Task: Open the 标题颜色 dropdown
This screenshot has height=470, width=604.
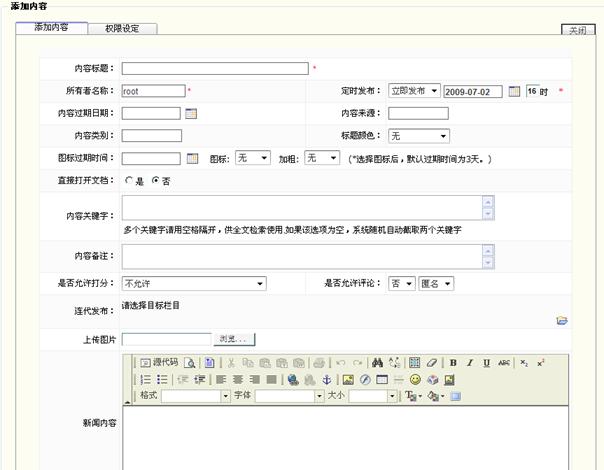Action: pos(419,136)
